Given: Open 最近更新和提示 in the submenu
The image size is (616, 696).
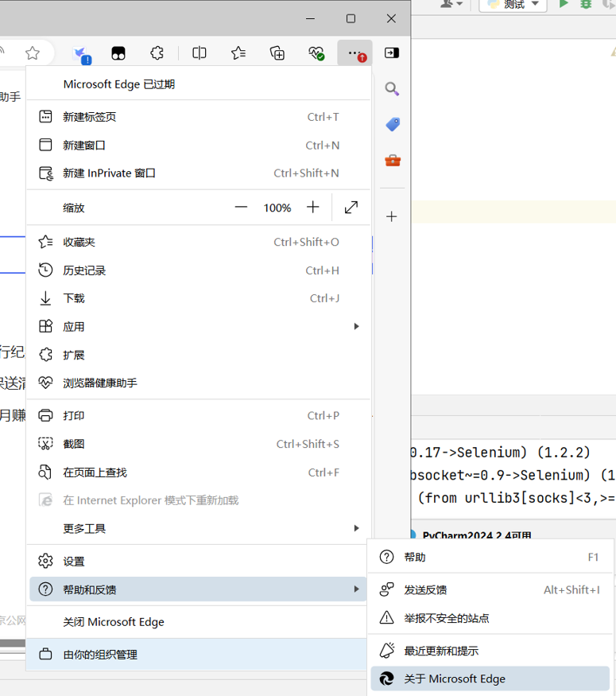Looking at the screenshot, I should click(x=490, y=651).
